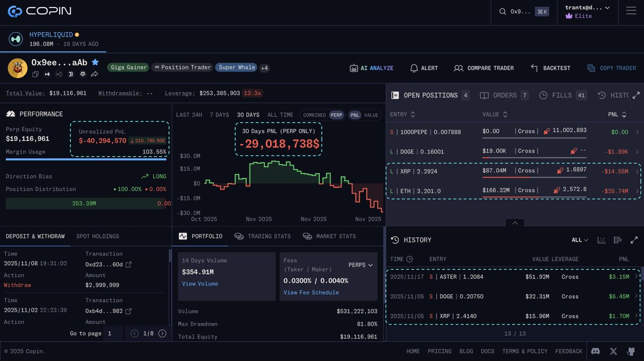Sort positions by ENTRY column

click(403, 114)
